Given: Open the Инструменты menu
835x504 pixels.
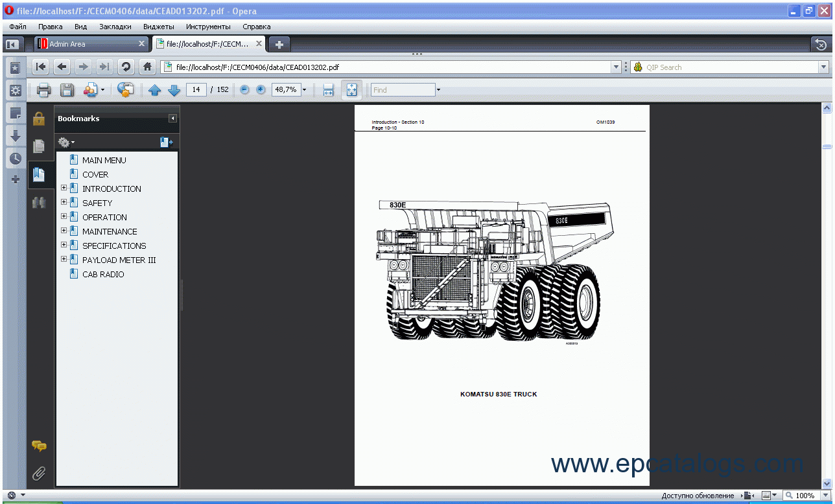Looking at the screenshot, I should click(208, 27).
